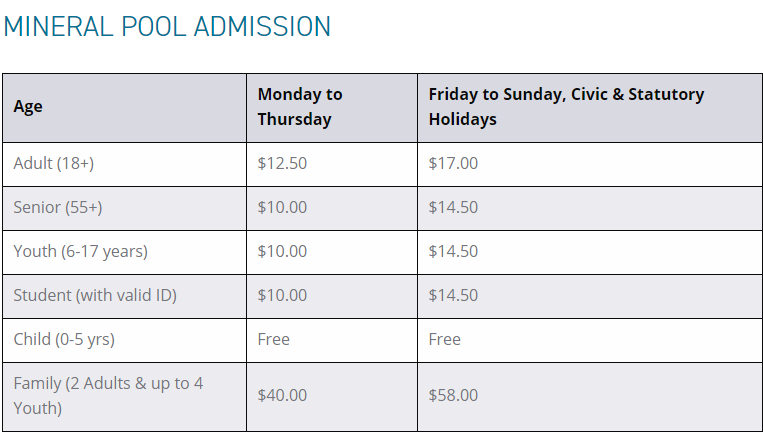Screen dimensions: 763x434
Task: Select the Senior (55+) row label
Action: 58,207
